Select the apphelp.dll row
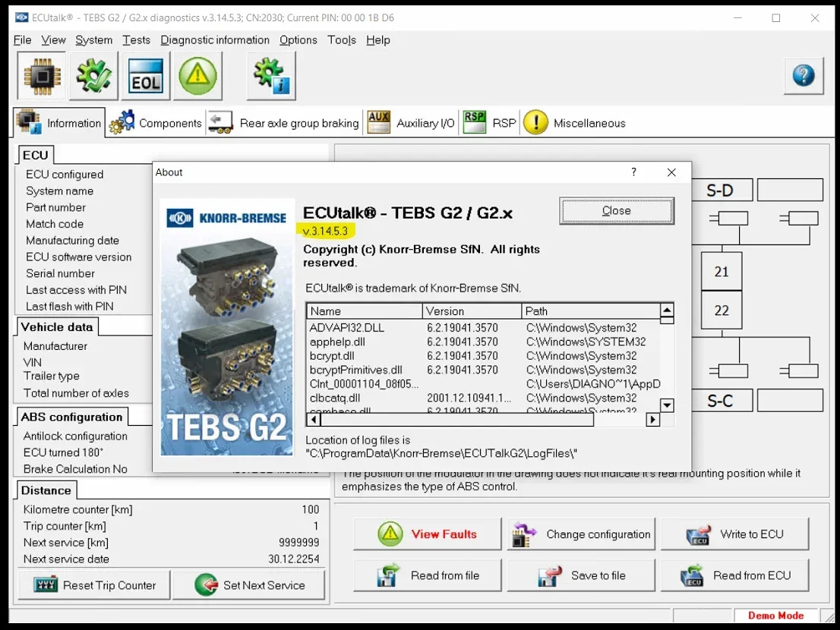The image size is (840, 630). coord(484,342)
